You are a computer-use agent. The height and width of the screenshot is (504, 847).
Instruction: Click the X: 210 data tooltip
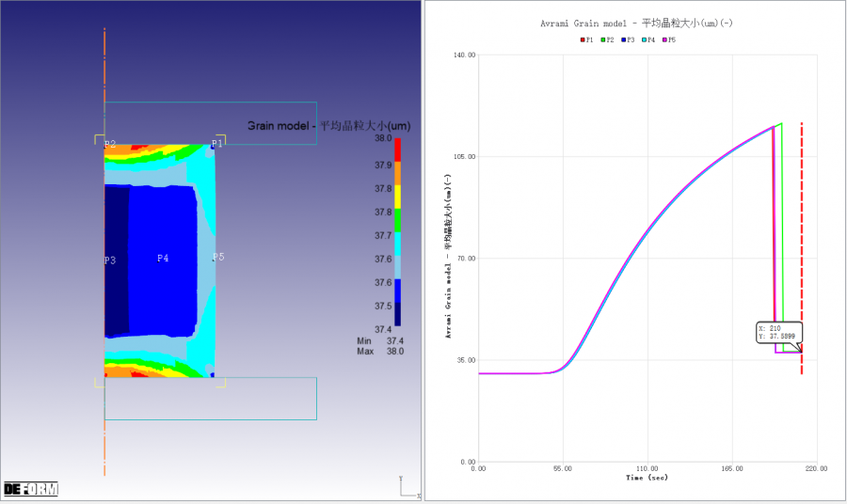777,332
